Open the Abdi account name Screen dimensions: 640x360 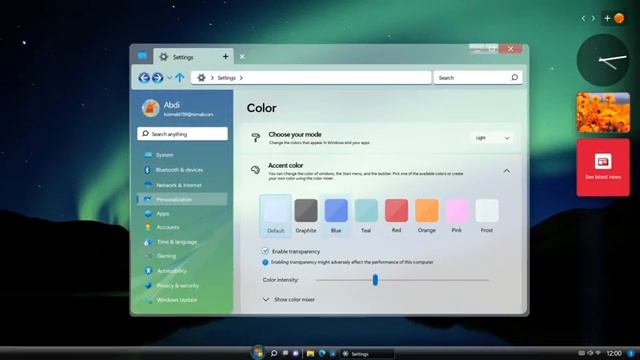pos(171,105)
